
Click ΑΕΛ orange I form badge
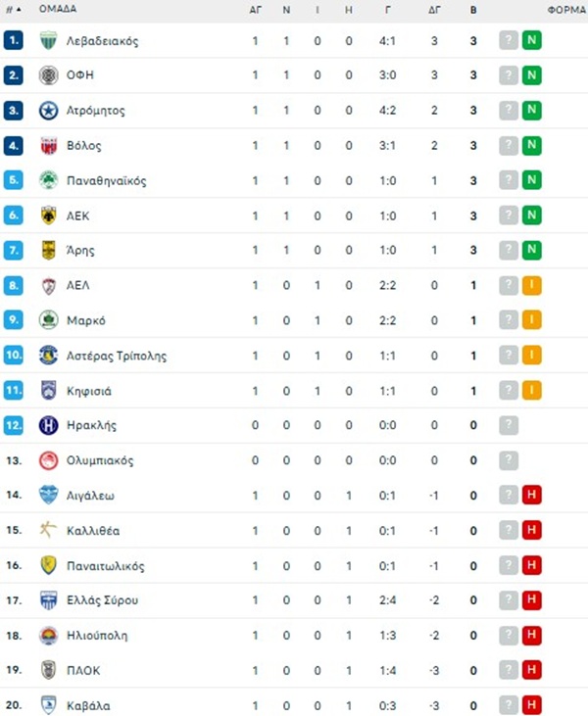(x=532, y=285)
